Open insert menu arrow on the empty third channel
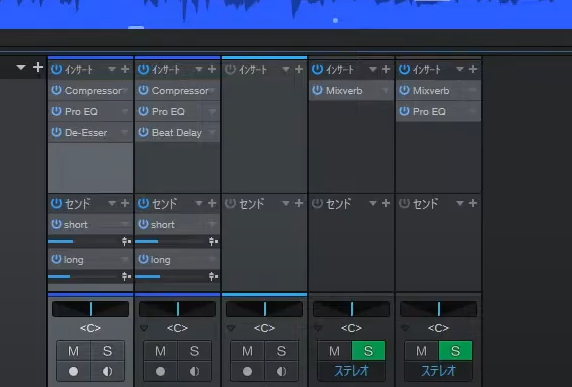The height and width of the screenshot is (387, 572). pyautogui.click(x=286, y=69)
